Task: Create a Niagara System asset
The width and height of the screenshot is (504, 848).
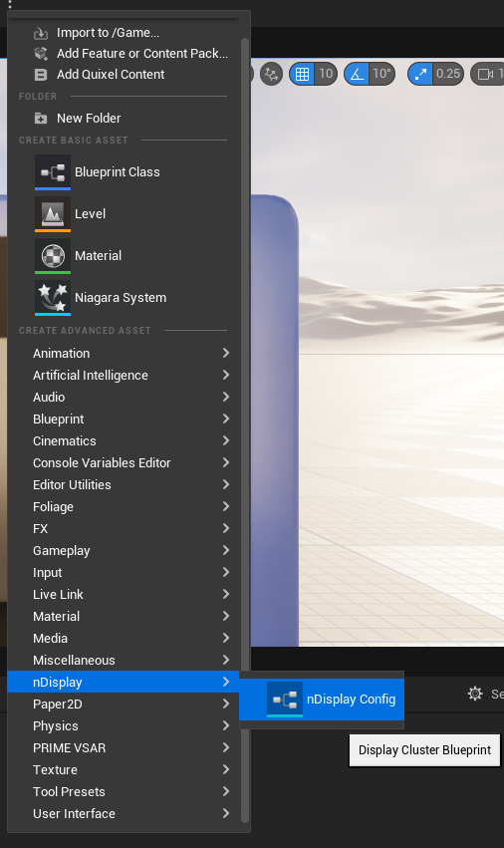Action: (x=121, y=298)
